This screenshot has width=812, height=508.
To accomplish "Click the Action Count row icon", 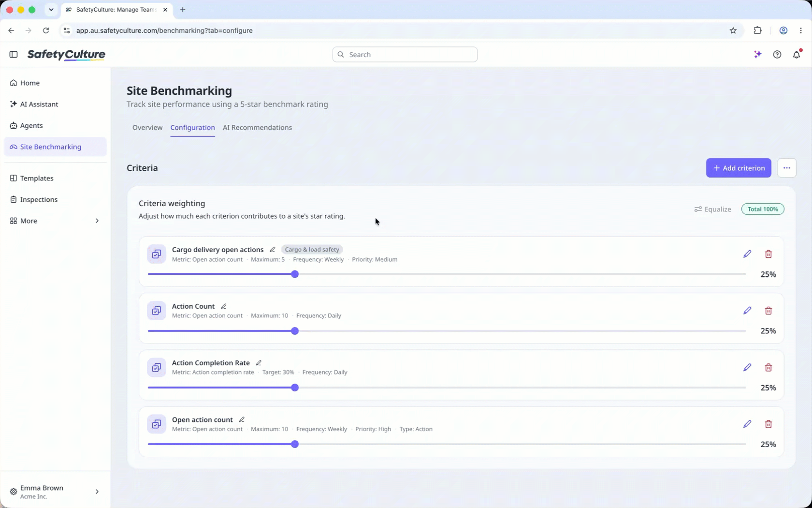I will click(157, 311).
